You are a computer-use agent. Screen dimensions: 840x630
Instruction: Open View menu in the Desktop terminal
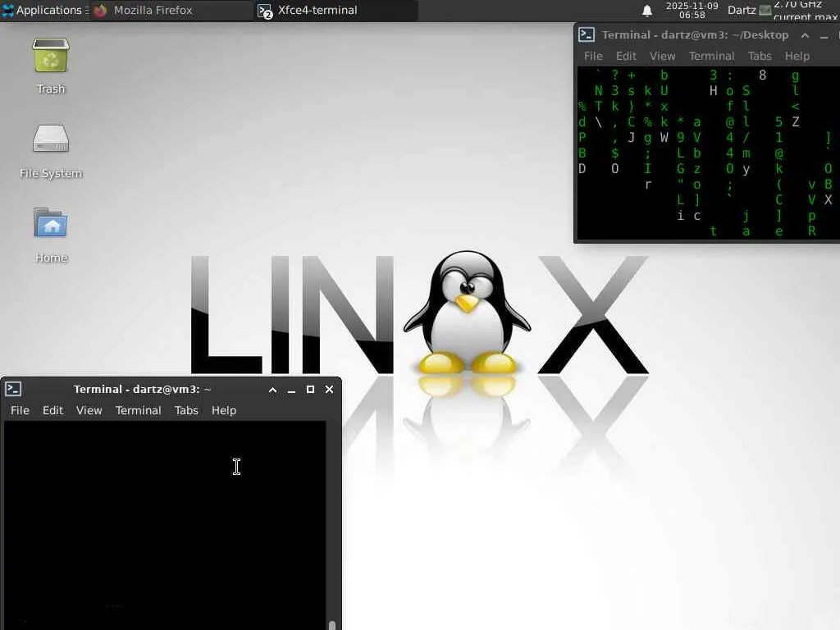662,56
